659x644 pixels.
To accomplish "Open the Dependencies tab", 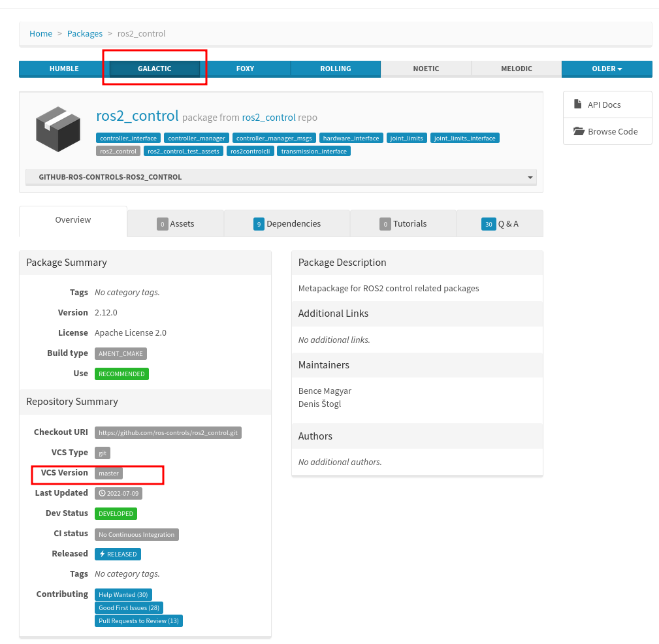I will (287, 223).
